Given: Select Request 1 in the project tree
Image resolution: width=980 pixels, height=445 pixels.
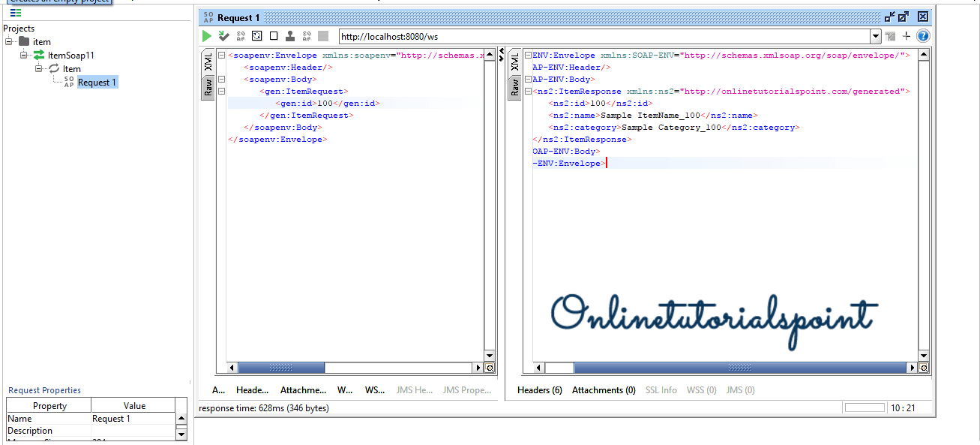Looking at the screenshot, I should (97, 83).
